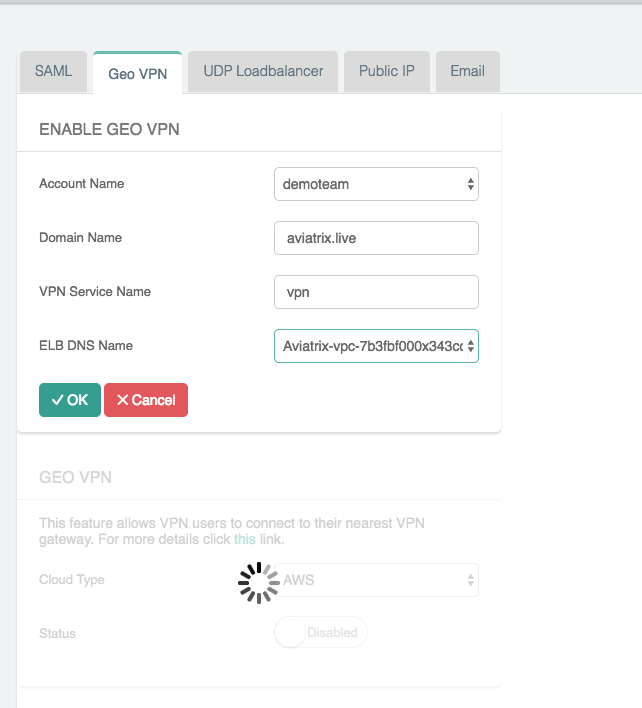642x708 pixels.
Task: Focus the VPN Service Name field
Action: 376,292
